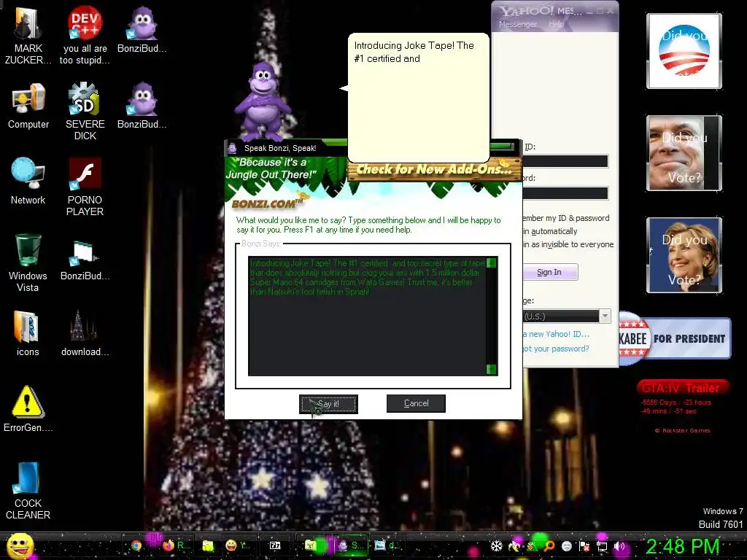Click the gray smiley tray icon

566,546
